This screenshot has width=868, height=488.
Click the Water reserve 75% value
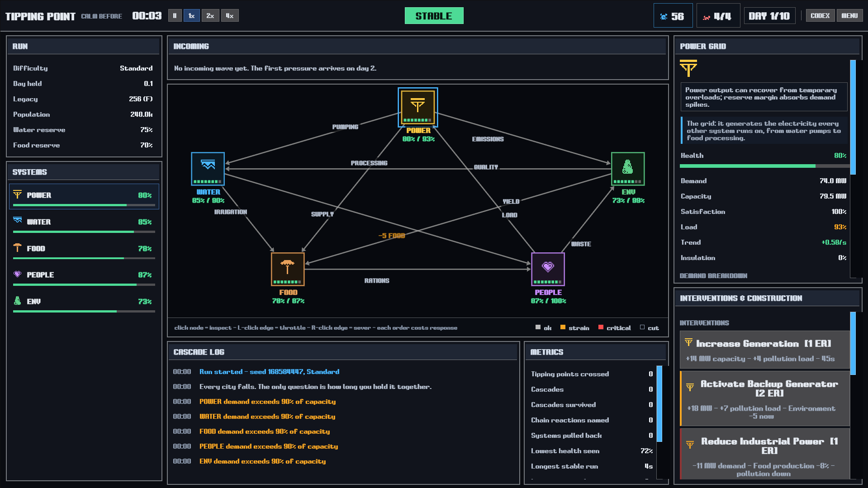tap(146, 130)
